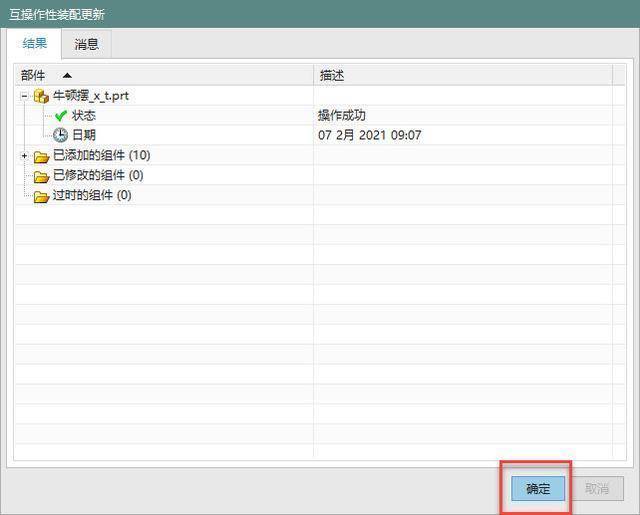Click the 已修改的组件 folder icon
The height and width of the screenshot is (515, 640).
41,176
